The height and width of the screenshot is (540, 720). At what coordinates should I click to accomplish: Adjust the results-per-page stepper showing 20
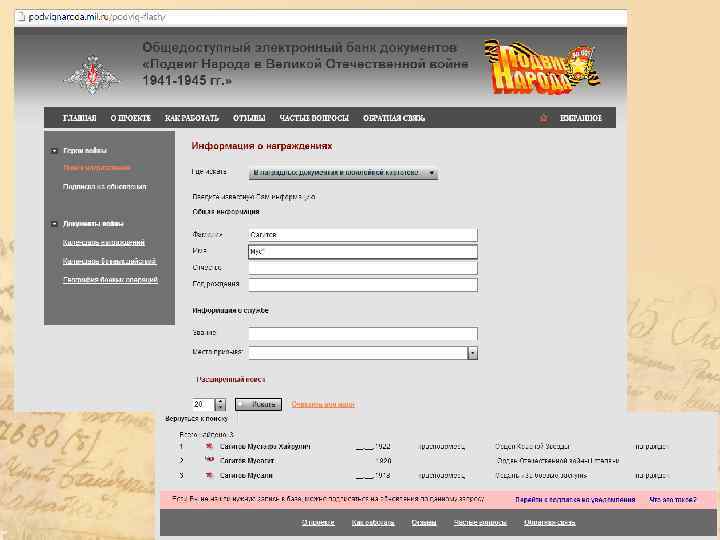point(220,405)
